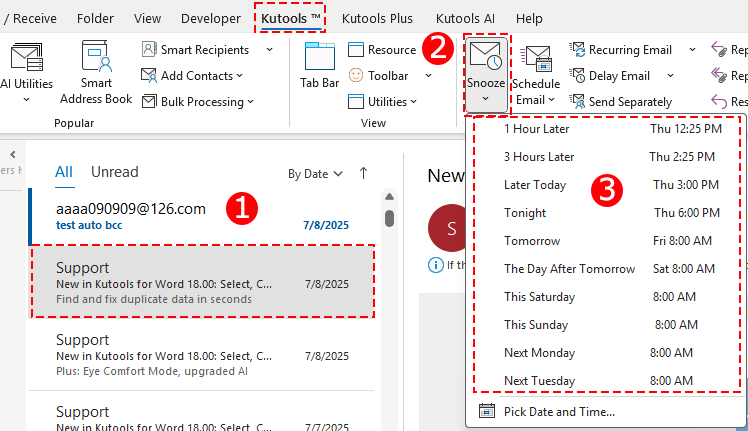Open the AI Utilities icon

coord(27,57)
